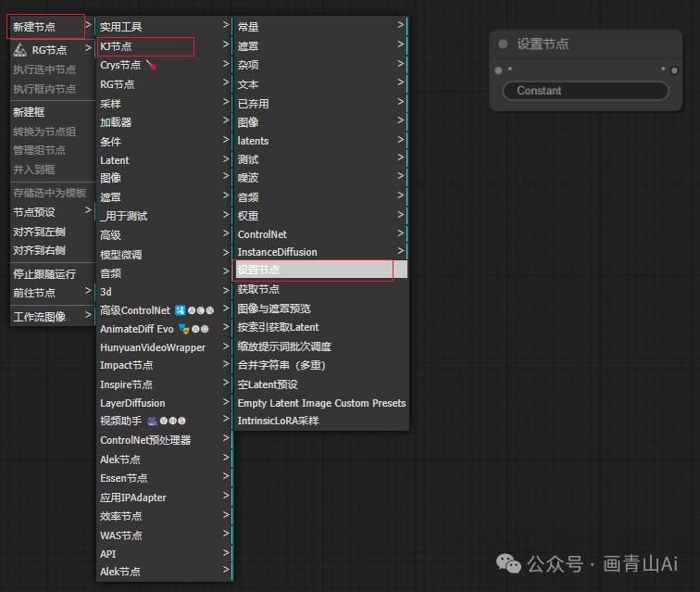Open the 效率节点 category
The height and width of the screenshot is (592, 700).
pos(164,516)
